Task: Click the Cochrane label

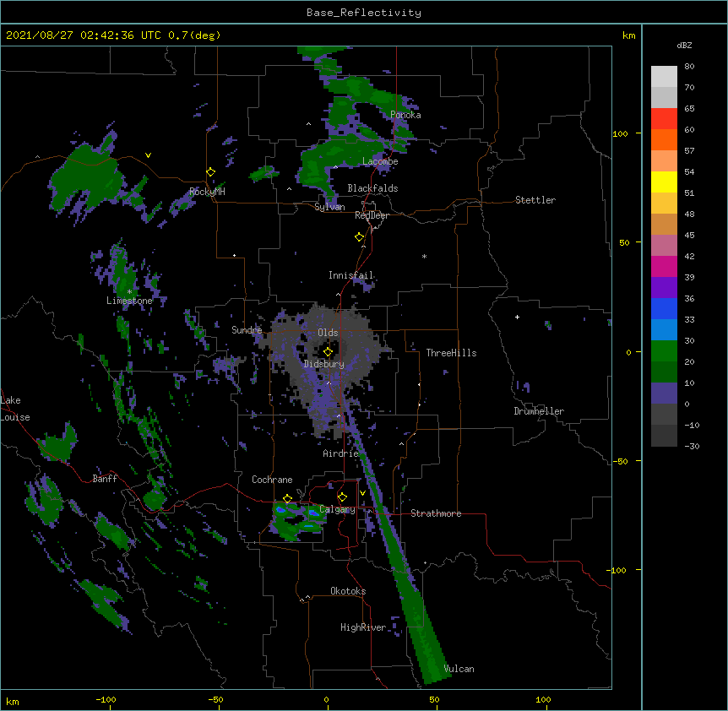Action: click(x=272, y=480)
